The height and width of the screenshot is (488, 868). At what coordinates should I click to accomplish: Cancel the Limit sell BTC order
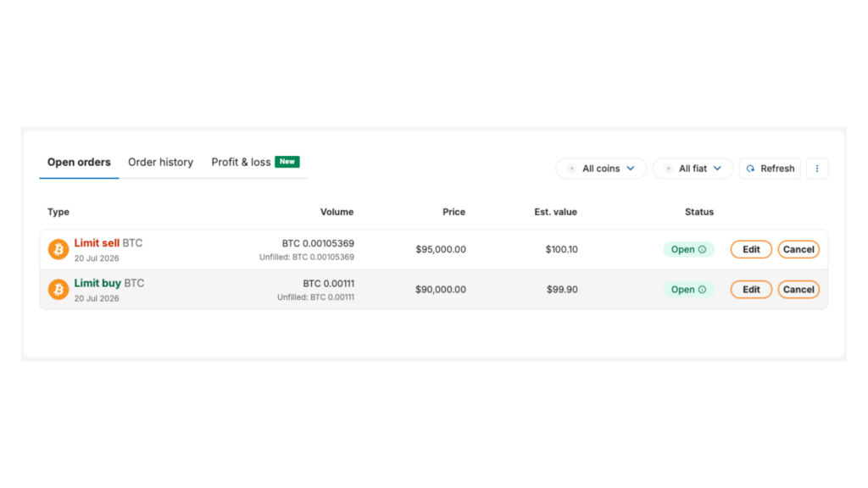coord(798,250)
